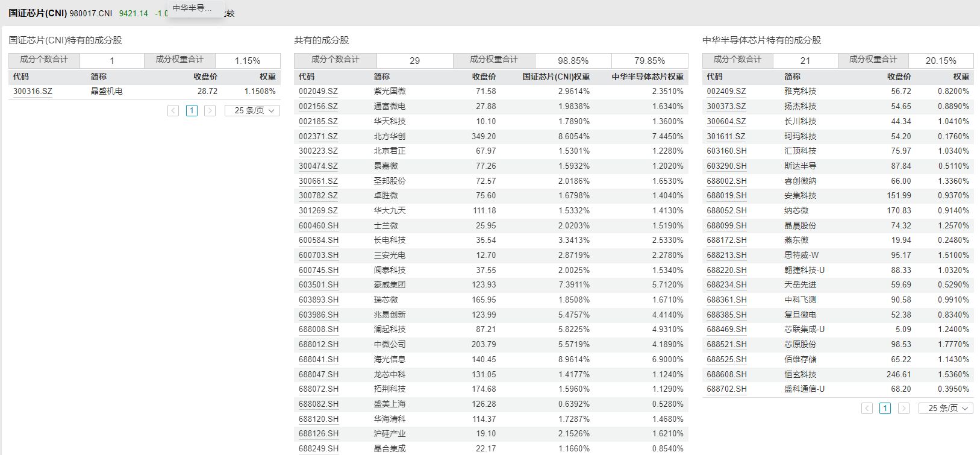Screen dimensions: 980x455
Task: Open stock link 688082.SH
Action: click(319, 404)
